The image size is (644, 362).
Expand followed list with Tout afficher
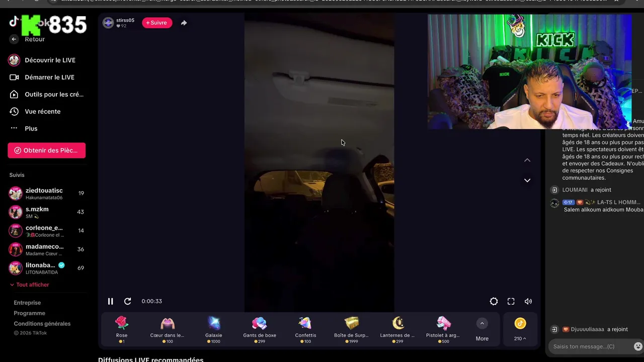[x=30, y=285]
